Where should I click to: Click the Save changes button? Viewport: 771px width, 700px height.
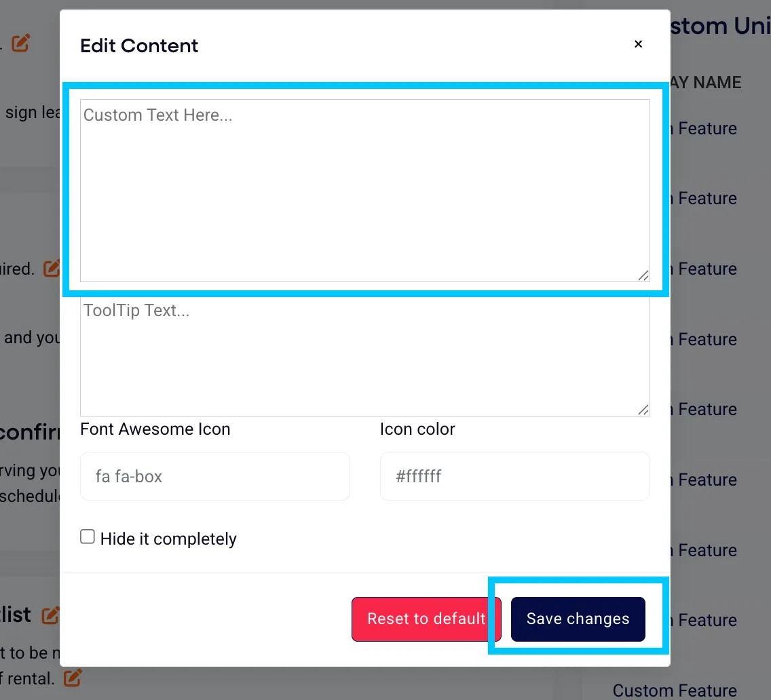[578, 619]
